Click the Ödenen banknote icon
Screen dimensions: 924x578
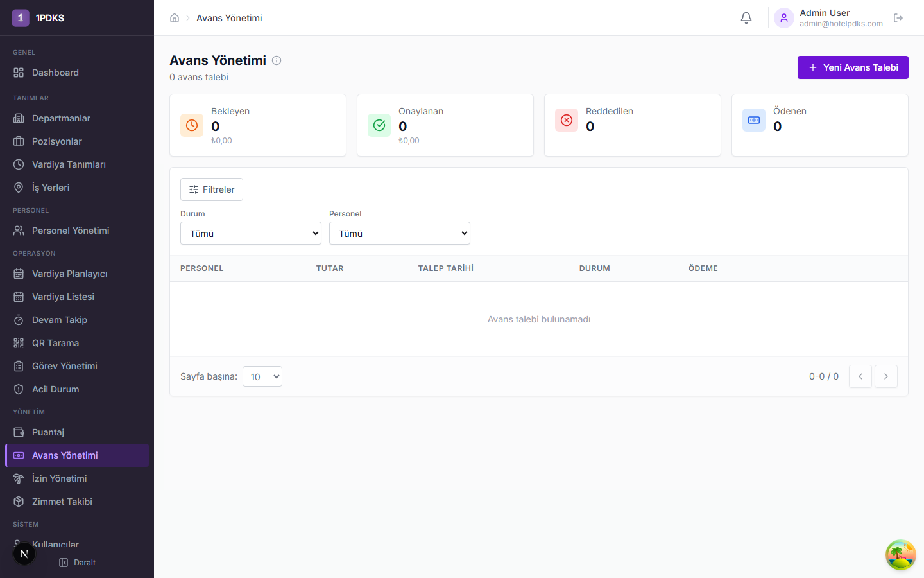tap(754, 120)
